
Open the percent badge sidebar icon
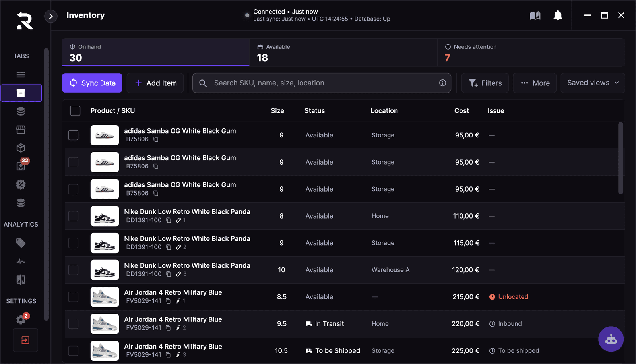point(21,185)
